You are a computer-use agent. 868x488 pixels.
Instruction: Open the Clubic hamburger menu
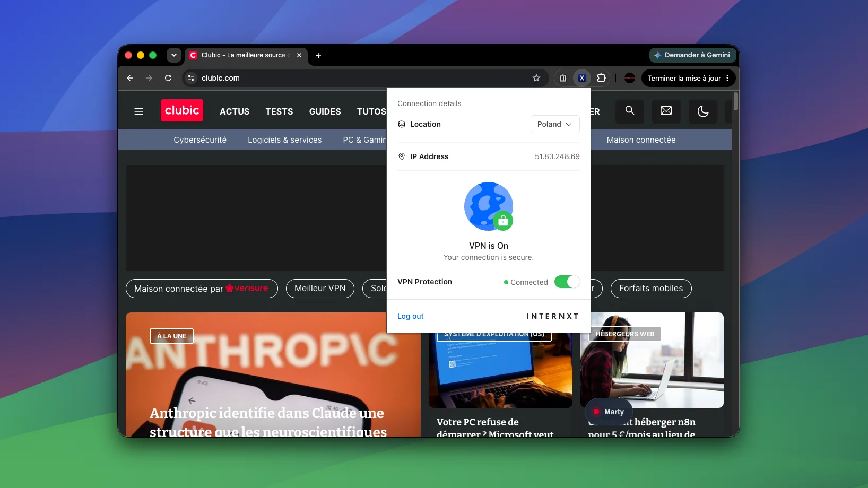click(139, 111)
